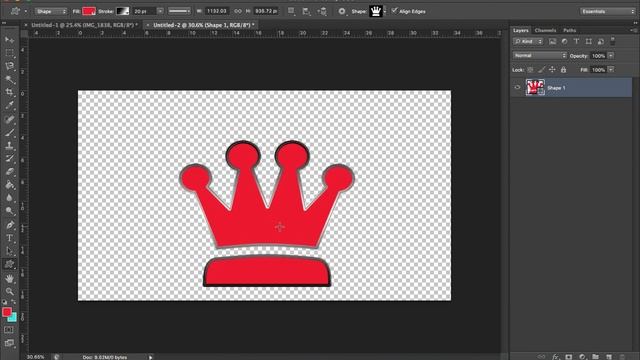Select the History Brush tool
The image size is (640, 360).
tap(9, 158)
